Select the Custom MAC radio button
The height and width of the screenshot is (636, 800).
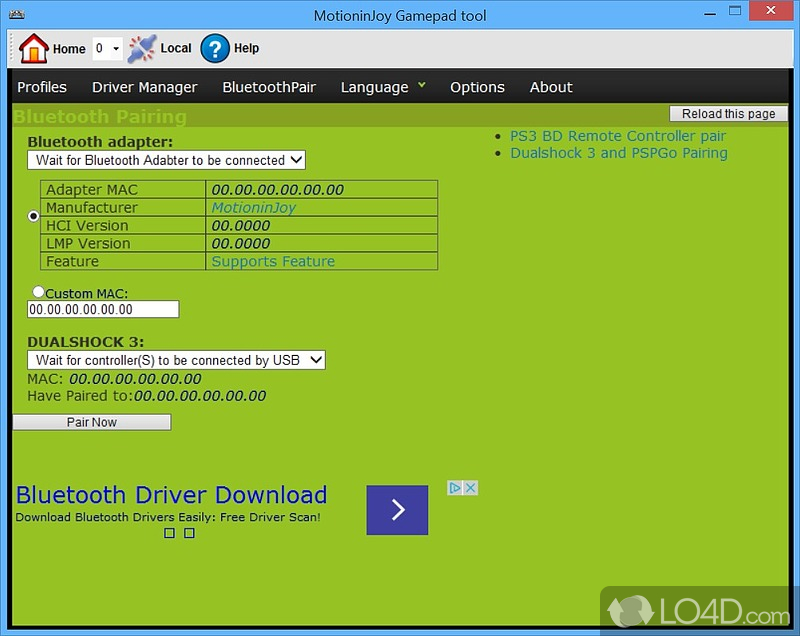coord(38,292)
